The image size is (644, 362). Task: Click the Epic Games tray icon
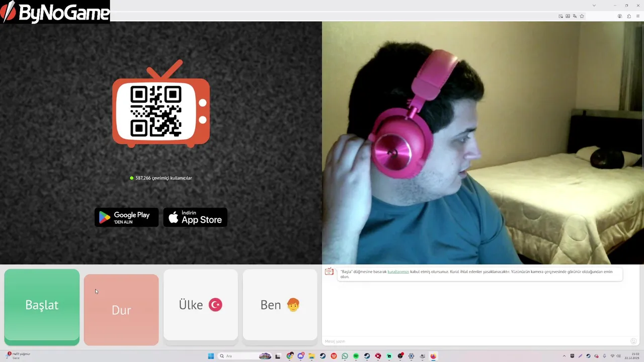pyautogui.click(x=573, y=356)
